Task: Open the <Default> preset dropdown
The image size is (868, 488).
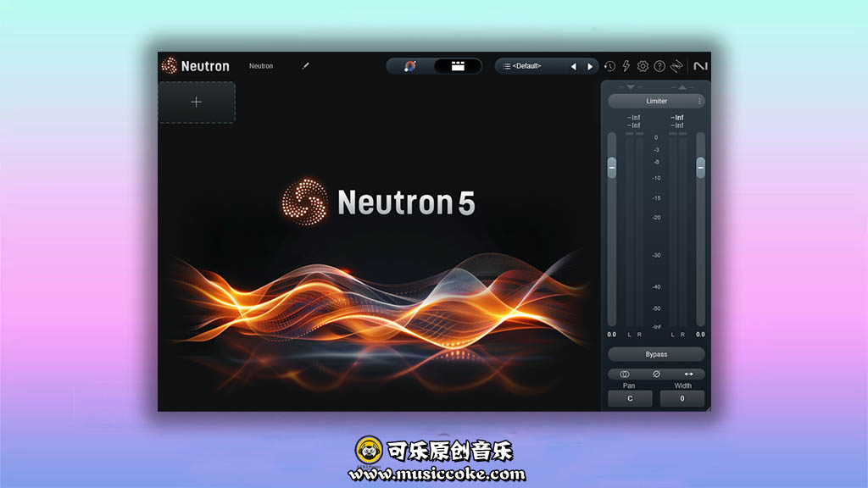Action: [x=527, y=66]
